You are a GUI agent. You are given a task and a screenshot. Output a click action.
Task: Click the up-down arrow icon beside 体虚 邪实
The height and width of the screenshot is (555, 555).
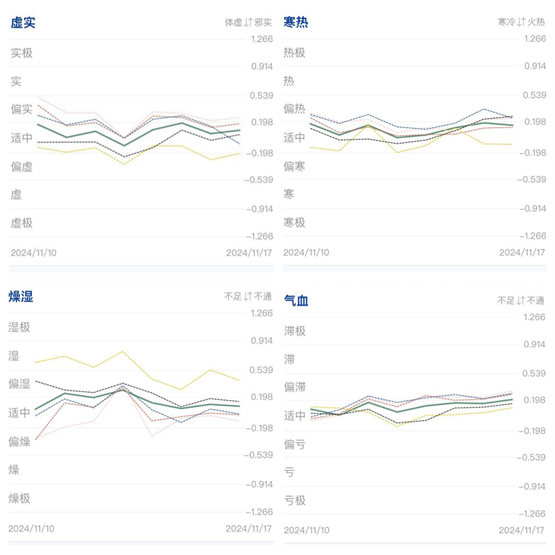tap(248, 23)
